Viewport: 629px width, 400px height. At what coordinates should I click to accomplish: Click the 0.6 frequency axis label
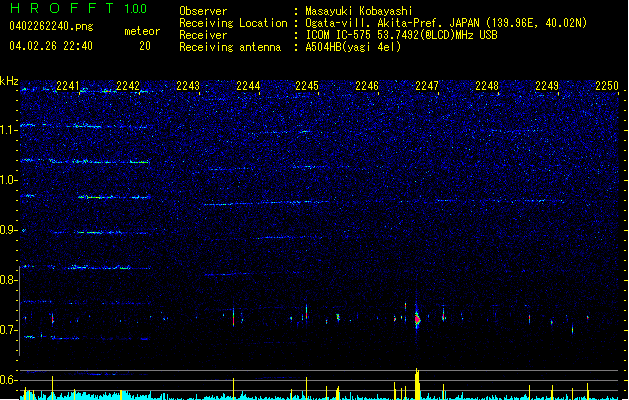pyautogui.click(x=9, y=380)
